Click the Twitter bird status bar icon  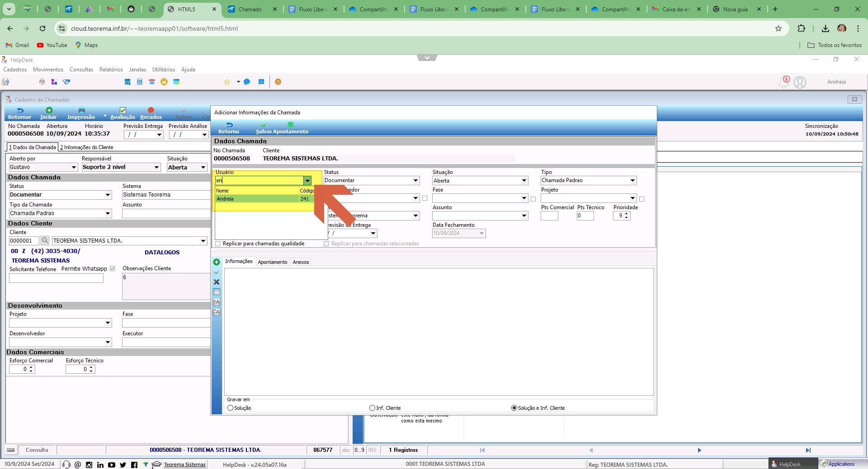click(123, 464)
